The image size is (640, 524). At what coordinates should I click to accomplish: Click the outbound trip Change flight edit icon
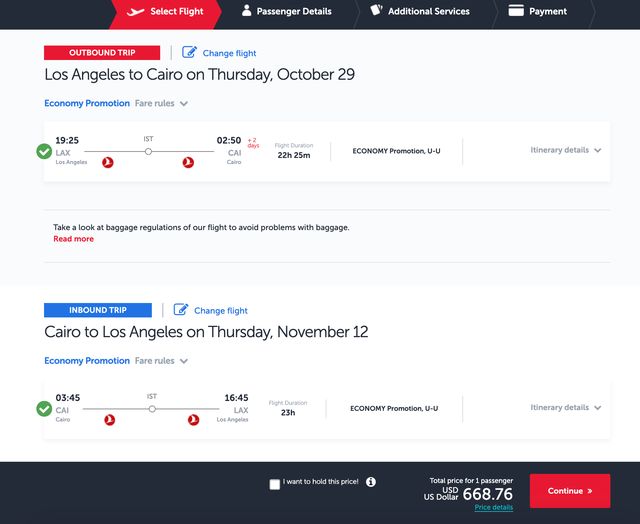(189, 53)
